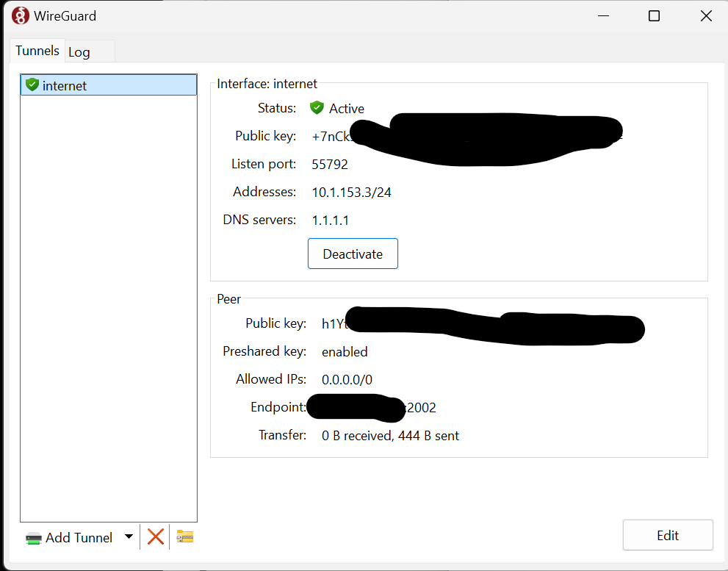Click the Listen port label
The height and width of the screenshot is (571, 728).
click(264, 164)
